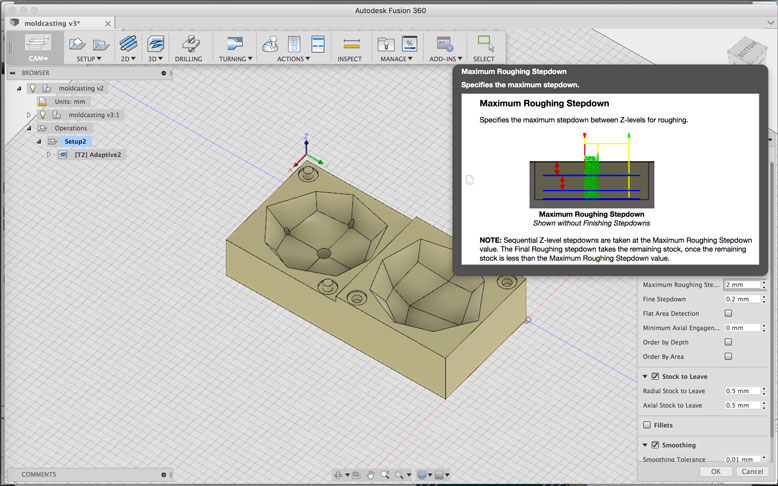Image resolution: width=778 pixels, height=486 pixels.
Task: Expand the moldcasting v3:1 tree node
Action: pyautogui.click(x=29, y=115)
